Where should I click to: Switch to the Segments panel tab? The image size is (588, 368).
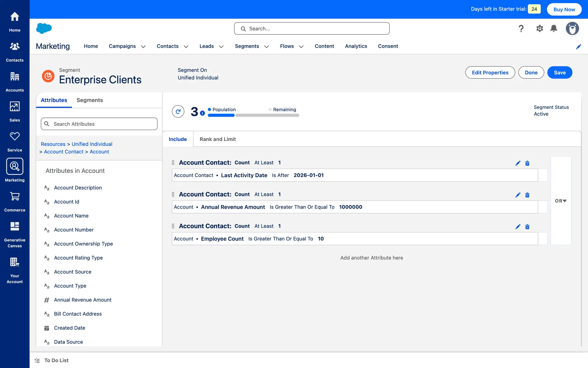pyautogui.click(x=89, y=100)
